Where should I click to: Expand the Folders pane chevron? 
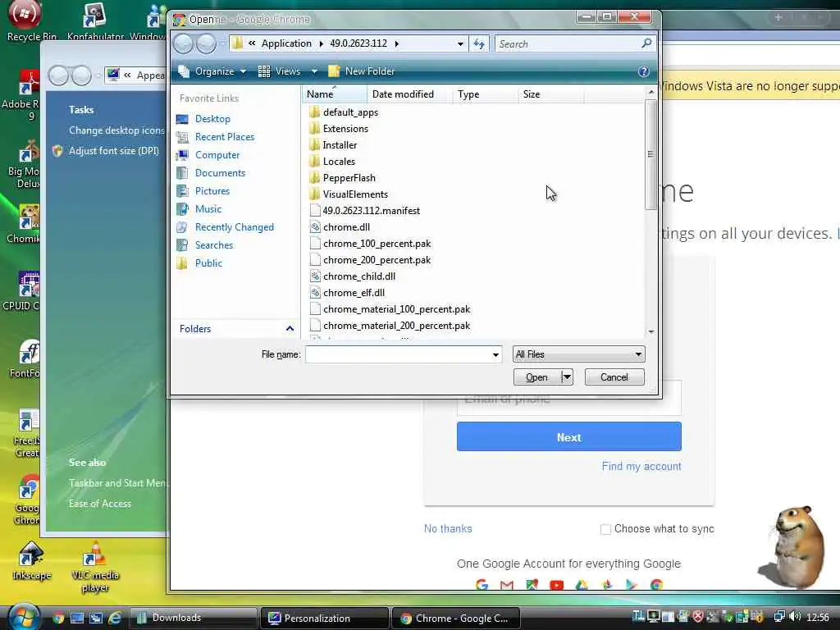click(290, 329)
